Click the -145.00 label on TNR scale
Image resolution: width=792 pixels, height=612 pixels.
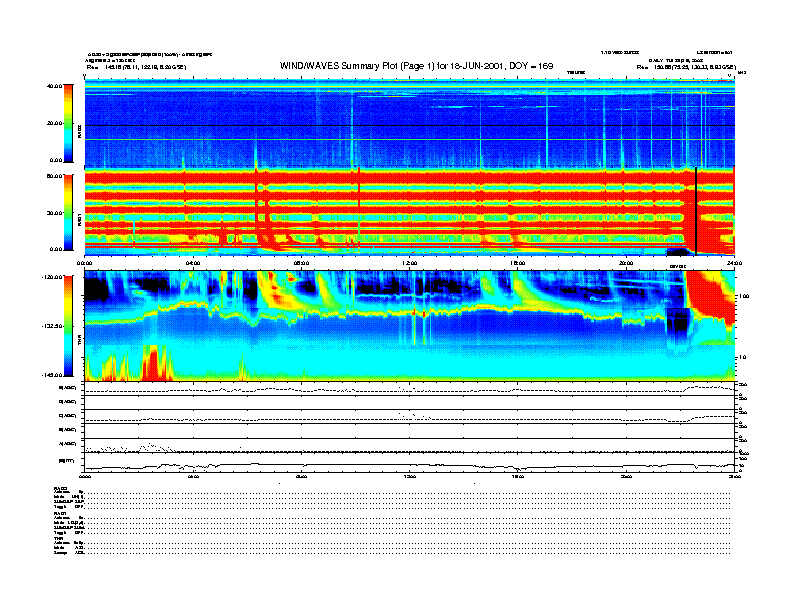coord(53,375)
